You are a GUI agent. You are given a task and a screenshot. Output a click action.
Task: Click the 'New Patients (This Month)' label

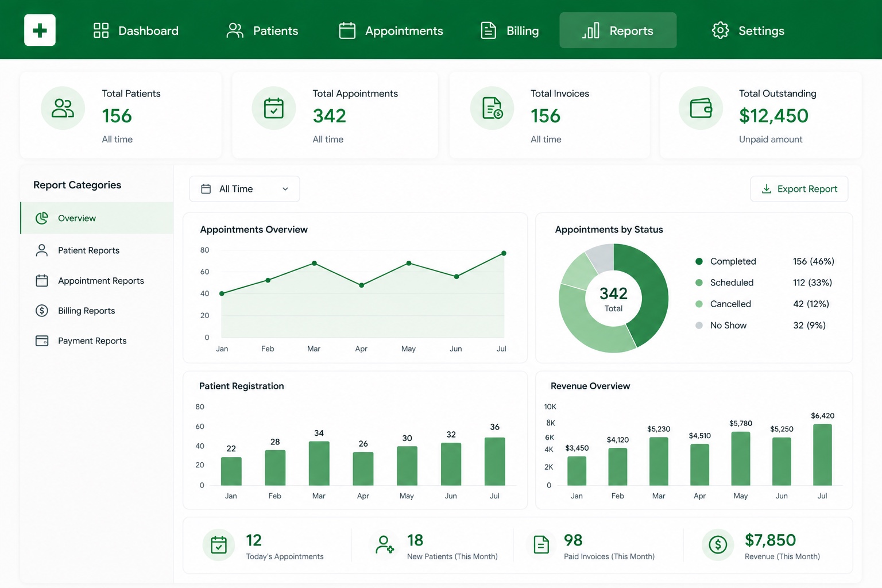click(452, 556)
